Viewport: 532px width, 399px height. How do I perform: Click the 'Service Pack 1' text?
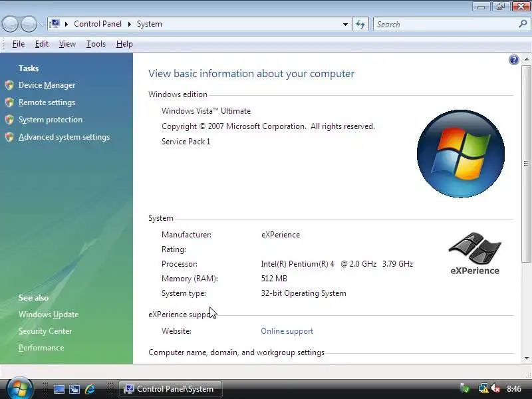point(186,142)
